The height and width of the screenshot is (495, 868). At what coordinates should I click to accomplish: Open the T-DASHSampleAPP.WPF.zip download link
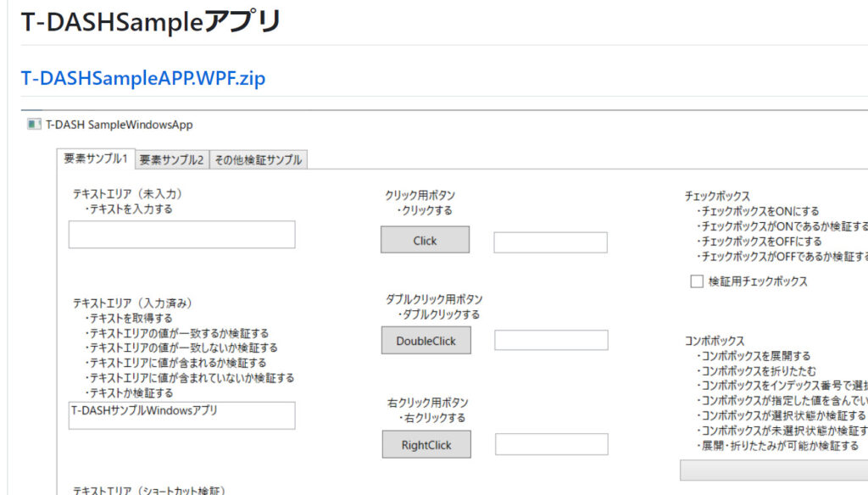point(142,79)
